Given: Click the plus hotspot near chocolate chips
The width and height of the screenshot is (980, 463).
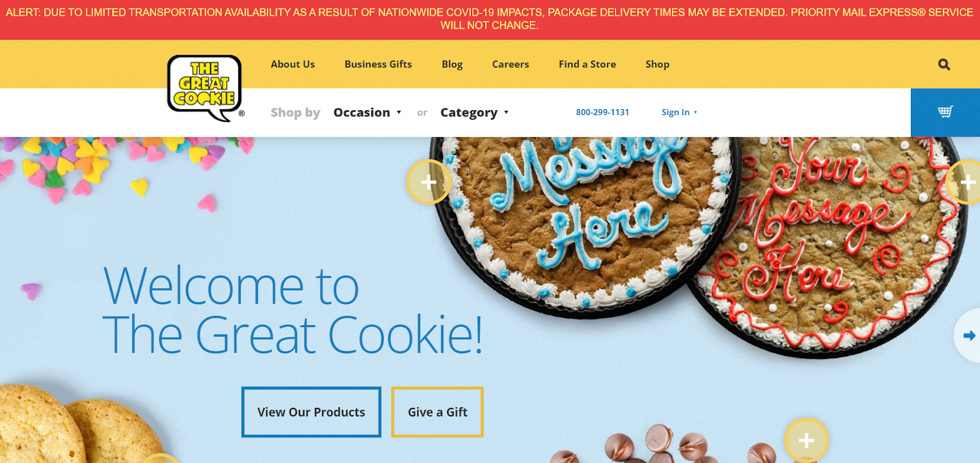Looking at the screenshot, I should coord(807,440).
